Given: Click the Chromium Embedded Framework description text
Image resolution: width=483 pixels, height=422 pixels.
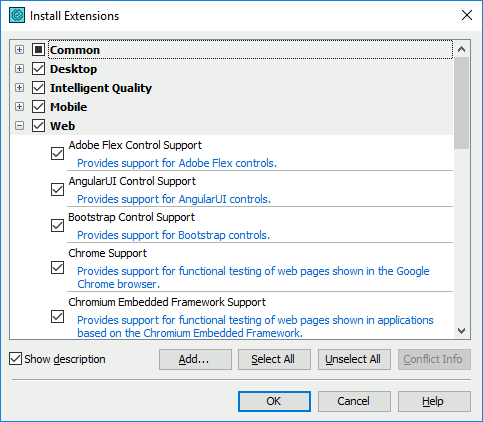Looking at the screenshot, I should [x=255, y=327].
